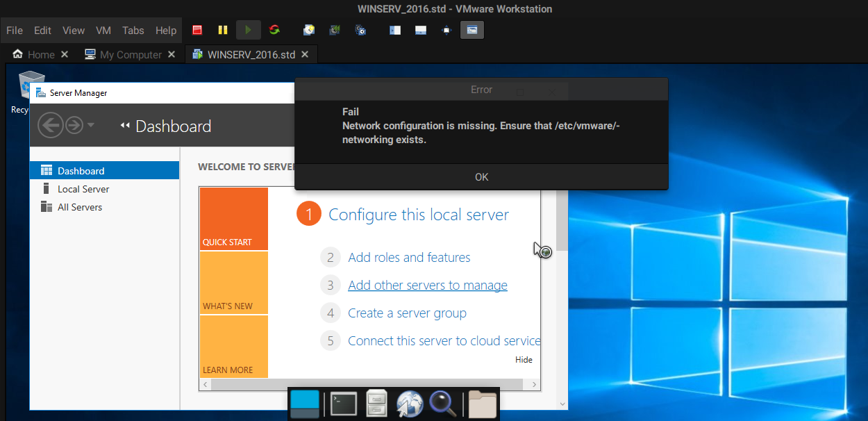Click the WHAT'S NEW tile
This screenshot has width=868, height=421.
coord(233,283)
